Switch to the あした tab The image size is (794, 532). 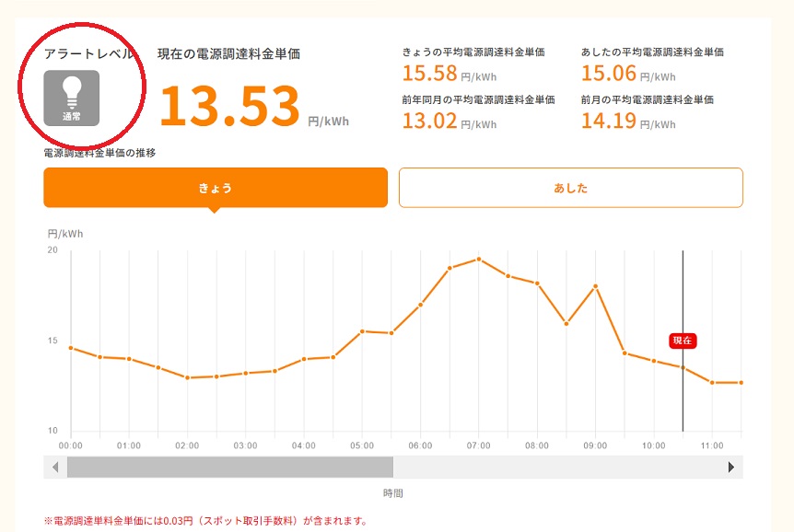[570, 188]
